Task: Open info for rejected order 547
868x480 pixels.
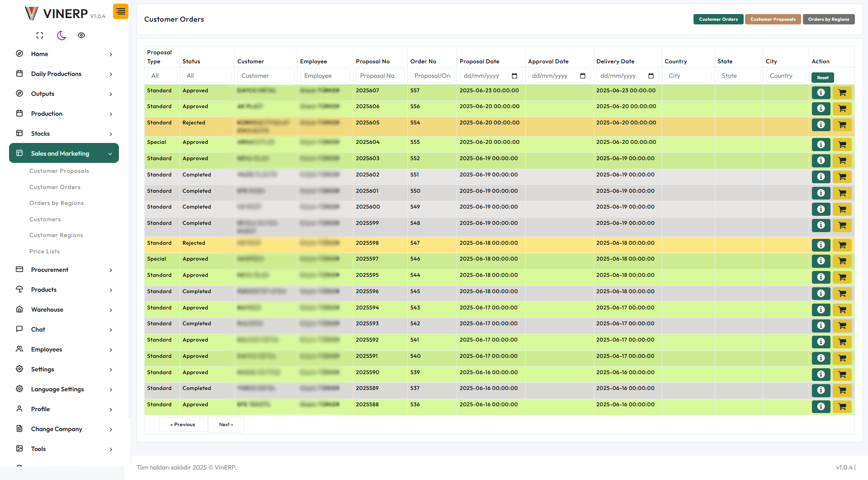Action: pyautogui.click(x=821, y=245)
